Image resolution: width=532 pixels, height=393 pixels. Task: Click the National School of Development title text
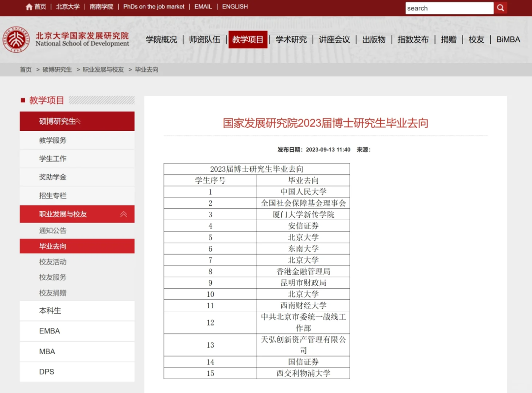coord(82,43)
